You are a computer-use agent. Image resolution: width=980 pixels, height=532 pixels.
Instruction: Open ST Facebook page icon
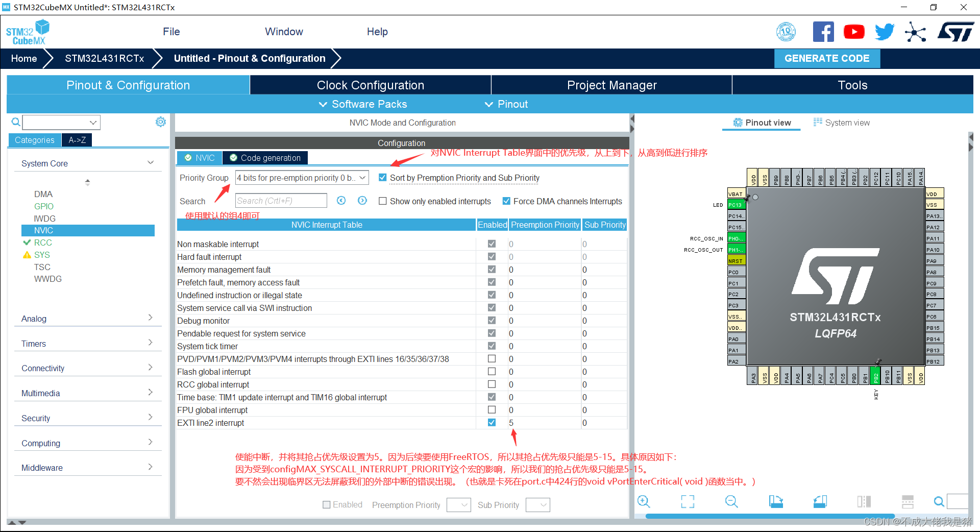click(x=823, y=32)
